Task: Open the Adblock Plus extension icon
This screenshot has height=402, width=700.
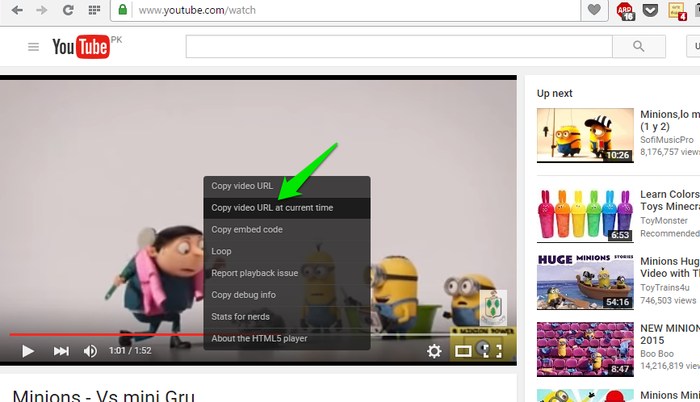Action: coord(625,11)
